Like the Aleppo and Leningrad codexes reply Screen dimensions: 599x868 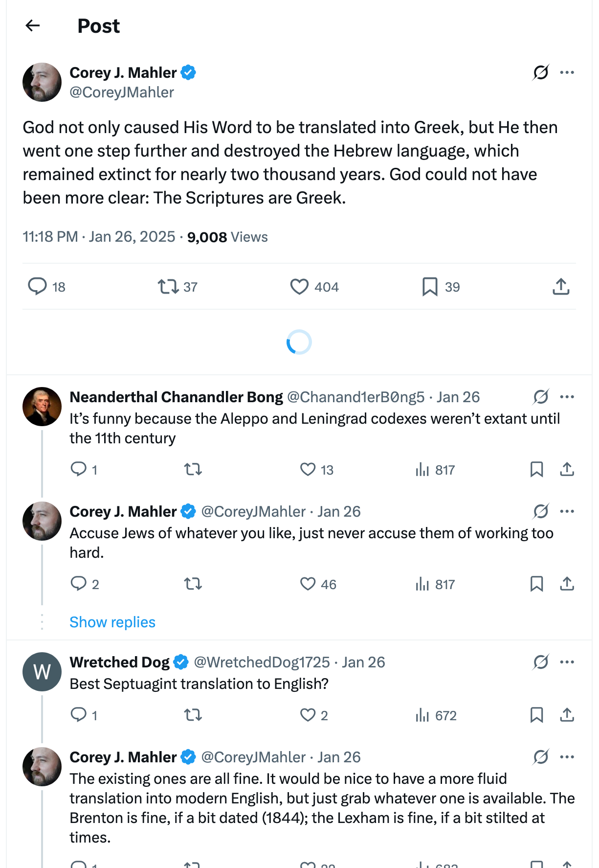pyautogui.click(x=308, y=469)
